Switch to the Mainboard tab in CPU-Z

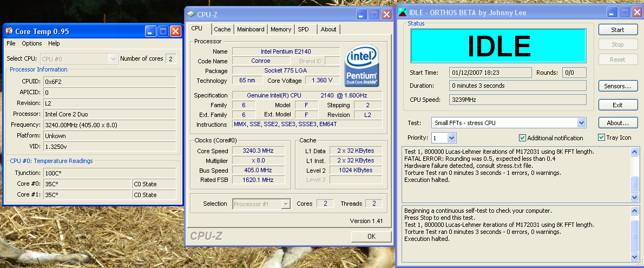point(251,29)
